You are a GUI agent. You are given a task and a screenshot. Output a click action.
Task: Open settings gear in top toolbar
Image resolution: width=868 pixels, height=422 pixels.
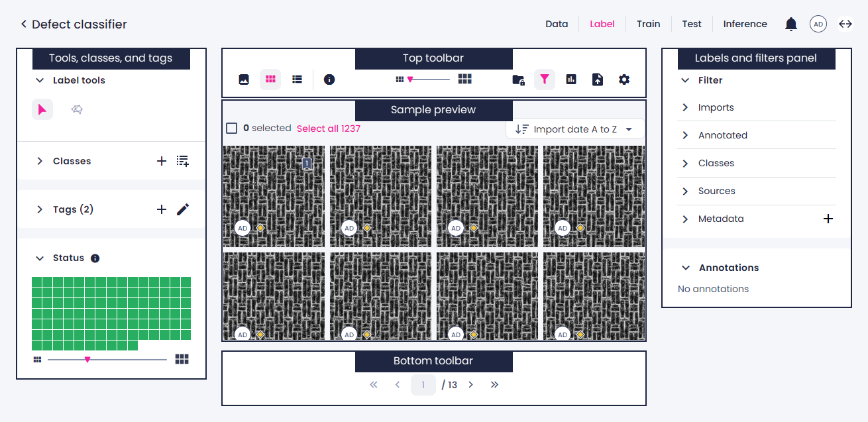pos(624,79)
